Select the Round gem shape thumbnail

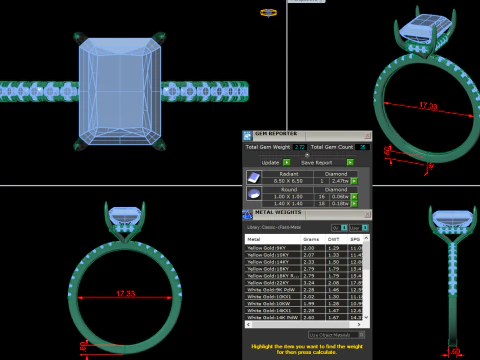point(254,193)
